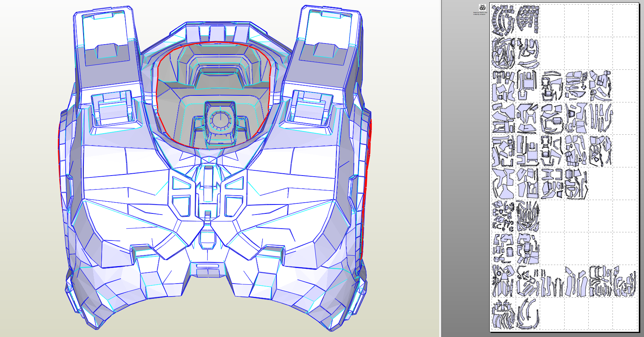The height and width of the screenshot is (337, 644).
Task: Select the circular port inside the neck opening
Action: pos(220,120)
